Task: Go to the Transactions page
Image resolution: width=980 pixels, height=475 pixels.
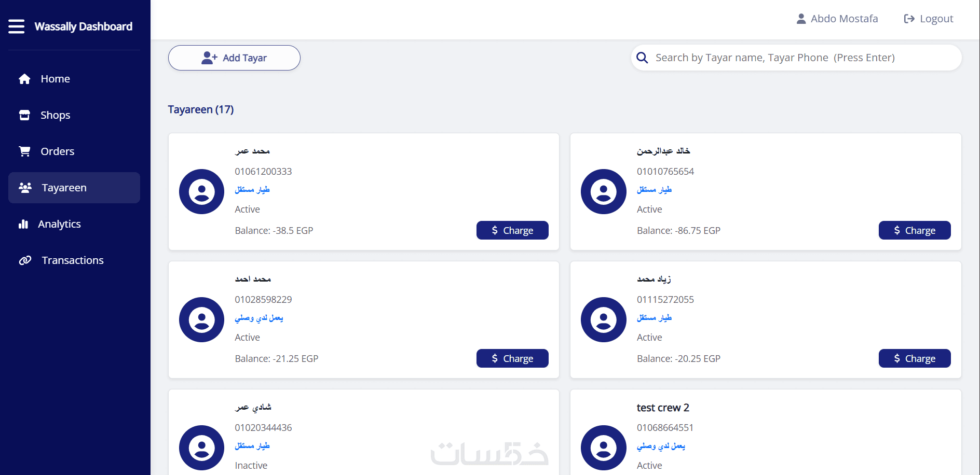Action: [x=73, y=260]
